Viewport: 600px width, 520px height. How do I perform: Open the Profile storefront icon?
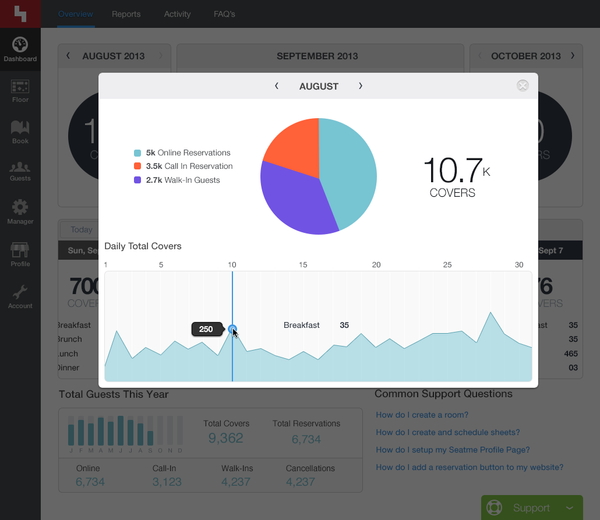click(x=20, y=253)
